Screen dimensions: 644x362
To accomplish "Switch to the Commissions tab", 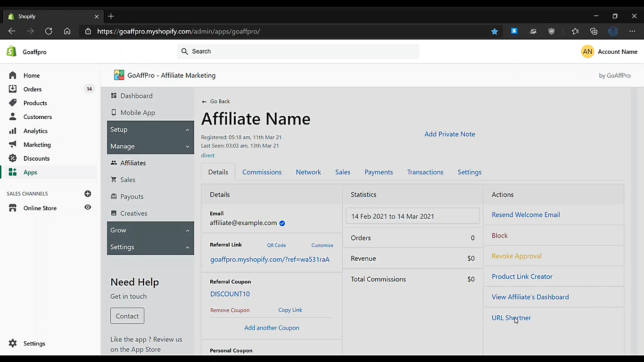I will pos(262,172).
